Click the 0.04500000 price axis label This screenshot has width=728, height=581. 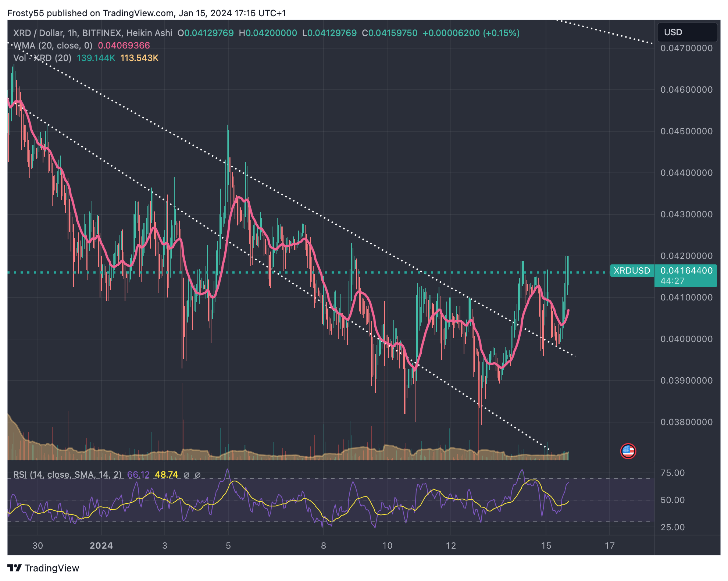686,131
